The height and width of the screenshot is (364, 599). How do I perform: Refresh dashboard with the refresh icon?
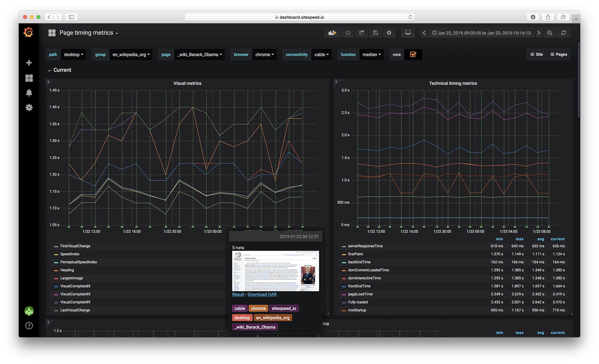coord(563,33)
